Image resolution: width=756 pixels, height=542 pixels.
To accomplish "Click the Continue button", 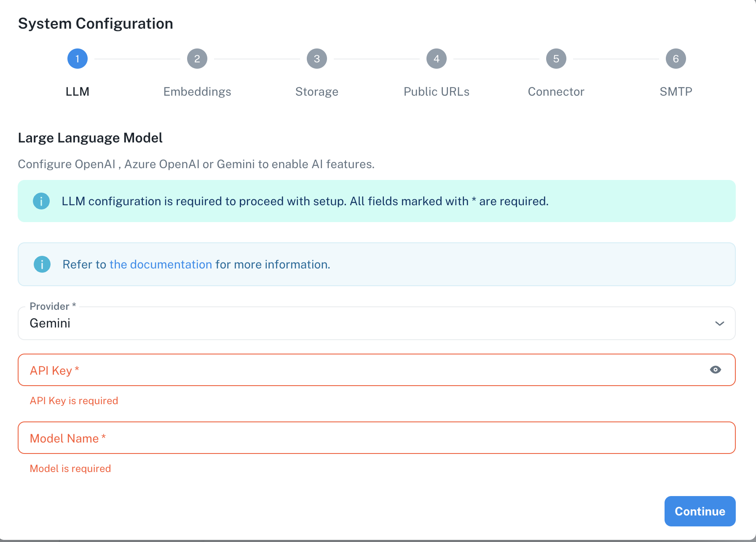I will click(700, 511).
